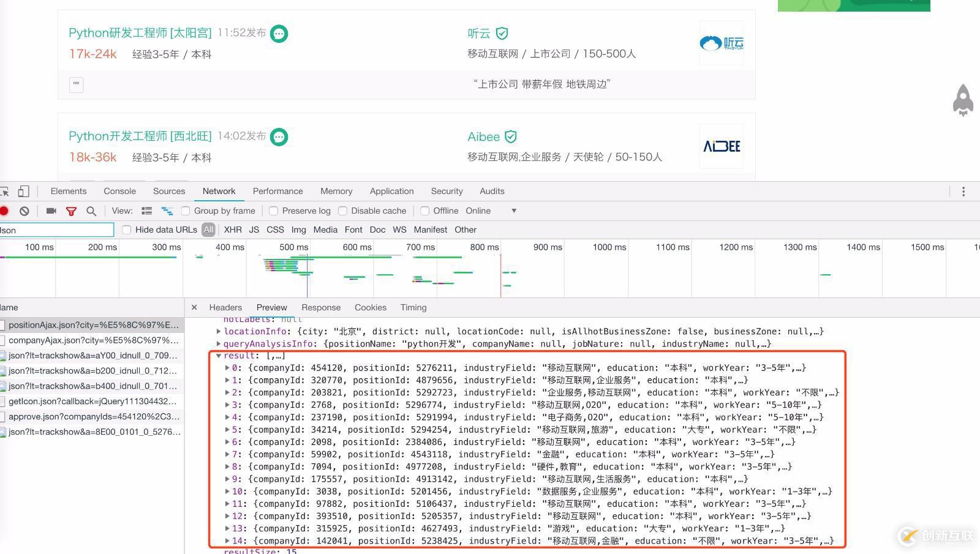This screenshot has width=980, height=554.
Task: Clear all network requests
Action: point(24,211)
